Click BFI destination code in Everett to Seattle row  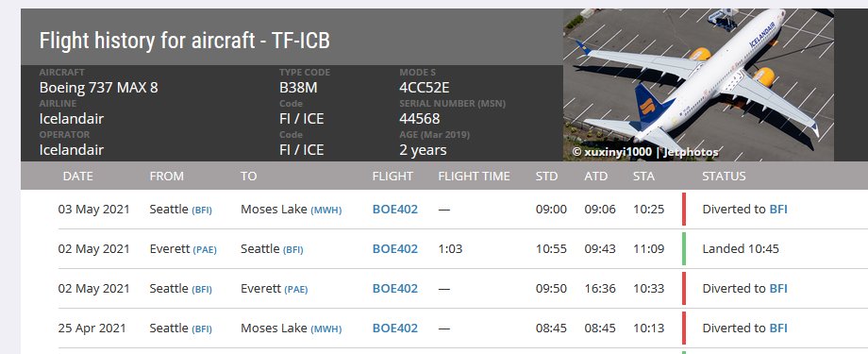pyautogui.click(x=292, y=250)
